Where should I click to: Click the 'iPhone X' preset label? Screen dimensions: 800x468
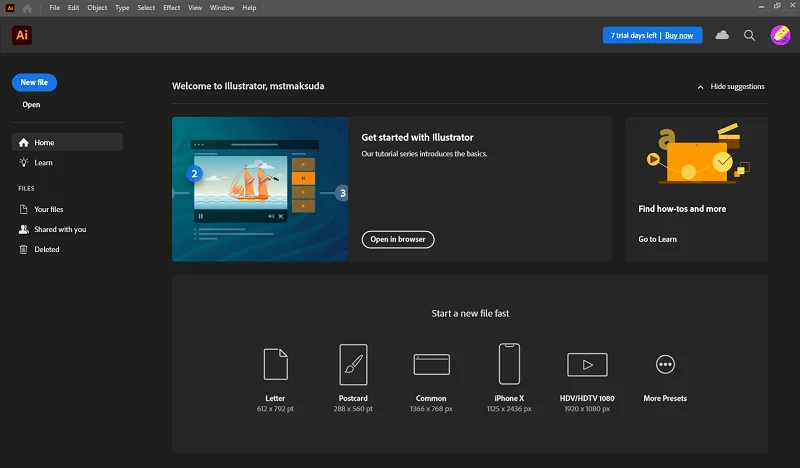(509, 398)
